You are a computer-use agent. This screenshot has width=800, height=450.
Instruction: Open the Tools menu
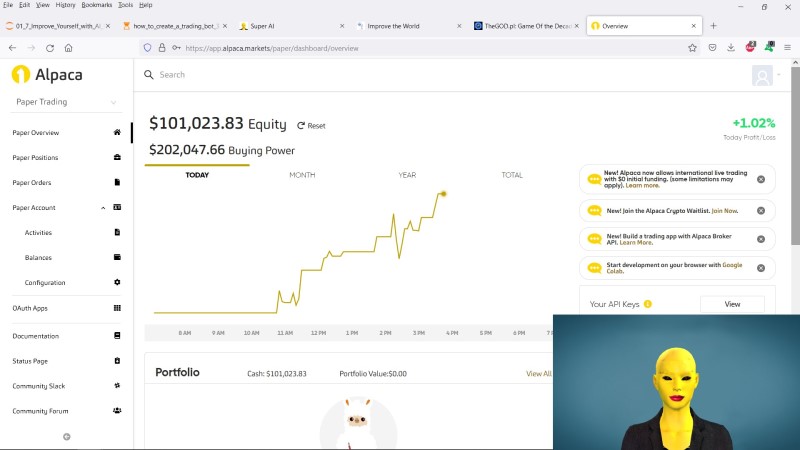[x=126, y=5]
